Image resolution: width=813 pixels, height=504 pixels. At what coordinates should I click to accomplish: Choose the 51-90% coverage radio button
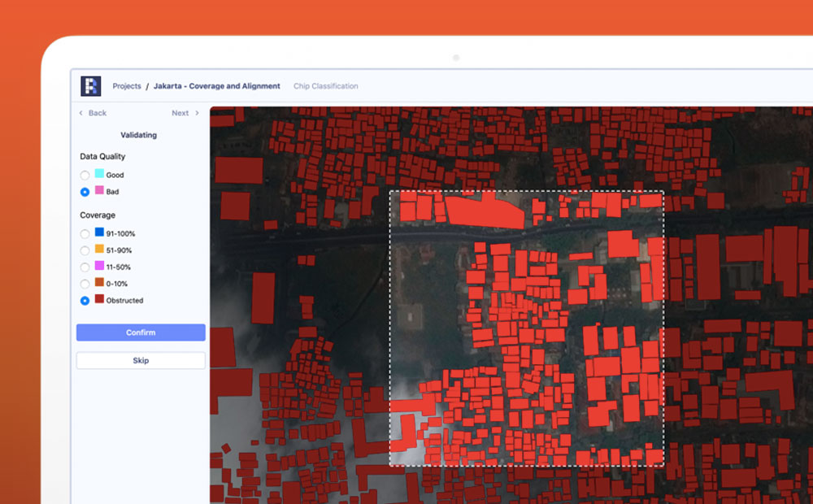[85, 250]
